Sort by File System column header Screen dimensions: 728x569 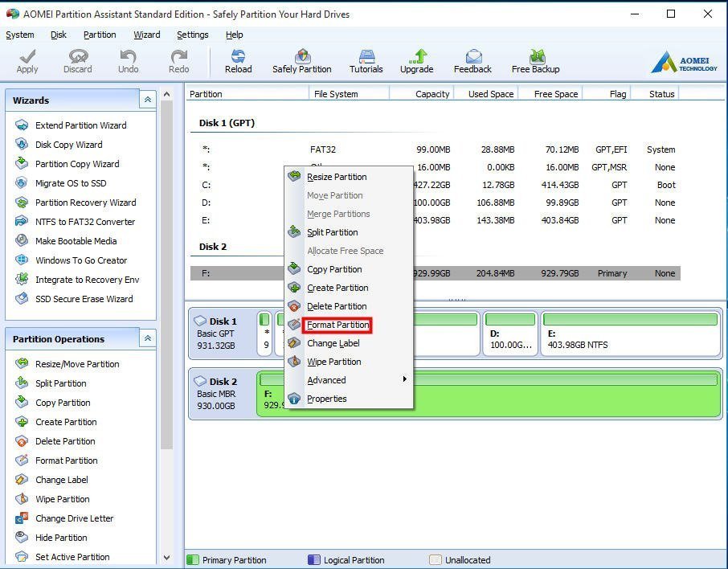(x=349, y=94)
